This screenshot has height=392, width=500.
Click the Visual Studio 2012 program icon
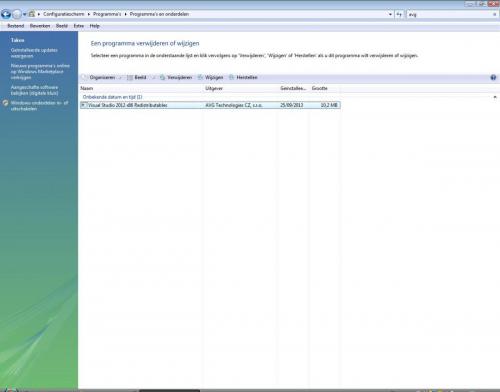pyautogui.click(x=84, y=105)
